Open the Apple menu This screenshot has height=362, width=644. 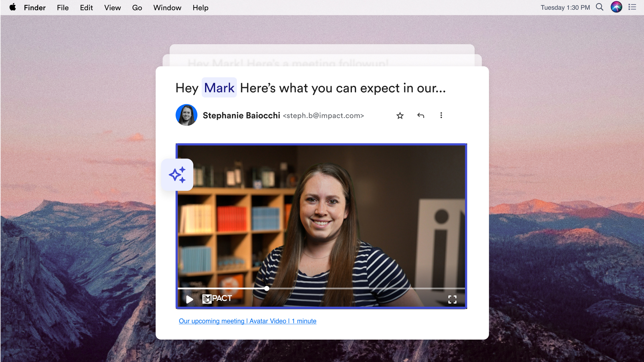(x=12, y=7)
